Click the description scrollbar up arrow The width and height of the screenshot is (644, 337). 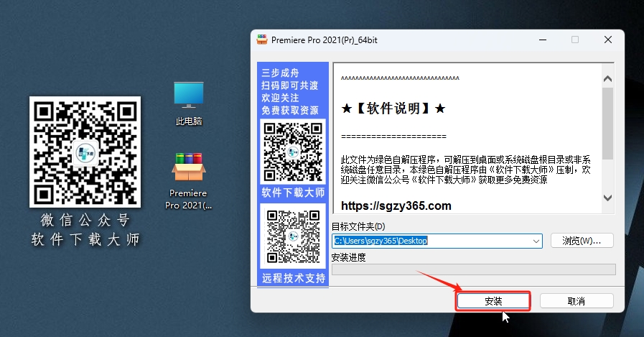pyautogui.click(x=608, y=79)
